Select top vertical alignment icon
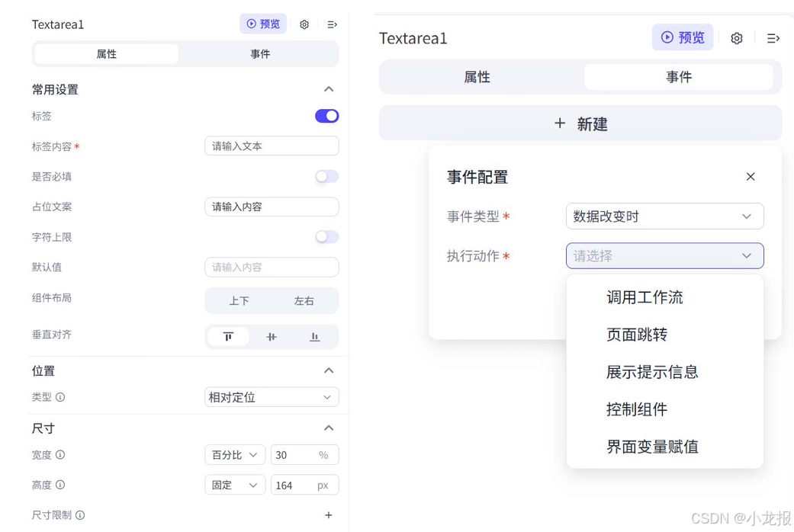The height and width of the screenshot is (532, 794). (x=228, y=336)
